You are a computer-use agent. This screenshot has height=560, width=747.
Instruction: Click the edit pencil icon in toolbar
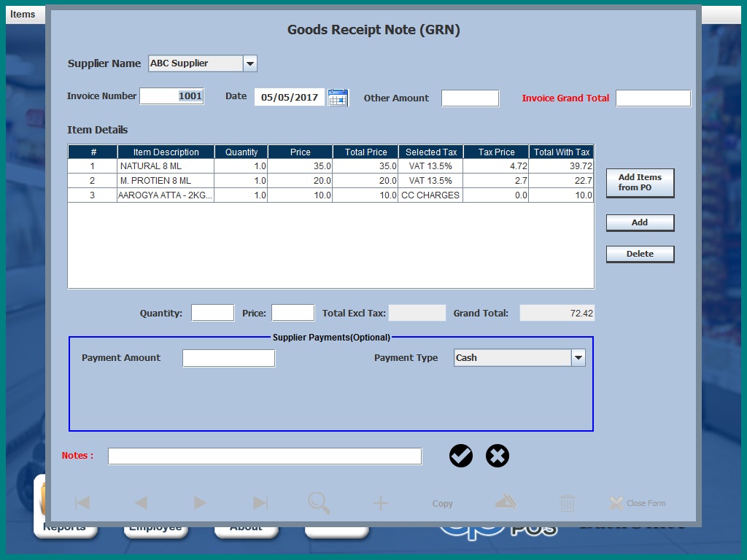tap(506, 502)
